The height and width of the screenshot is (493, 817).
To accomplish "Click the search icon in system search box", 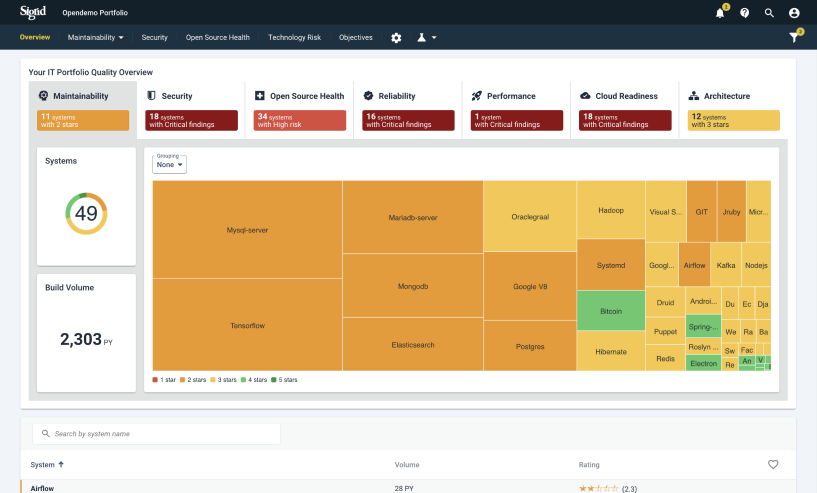I will click(x=45, y=434).
